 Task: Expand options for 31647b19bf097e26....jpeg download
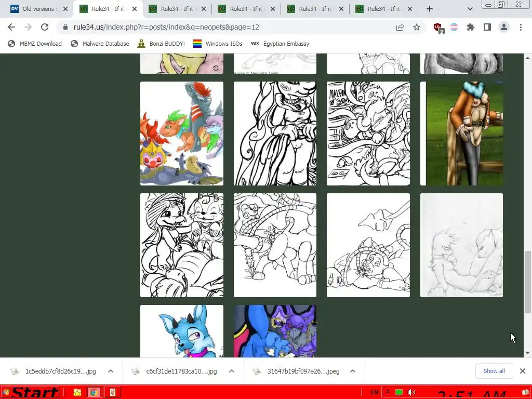(353, 371)
